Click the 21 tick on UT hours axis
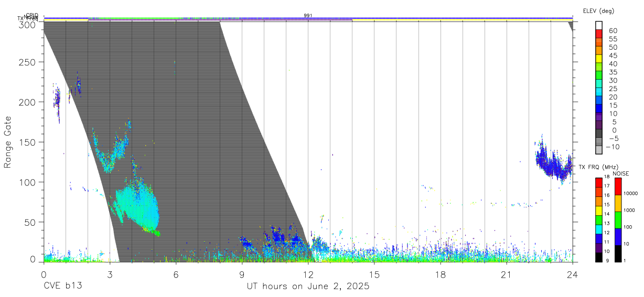Viewport: 644px width, 297px height. pos(507,274)
